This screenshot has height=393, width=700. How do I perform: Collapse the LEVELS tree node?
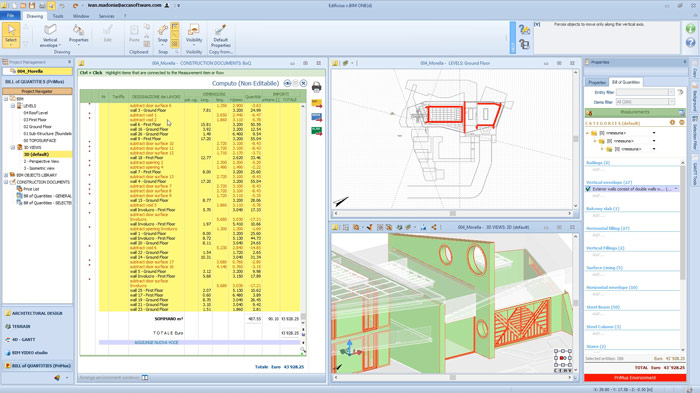(12, 106)
